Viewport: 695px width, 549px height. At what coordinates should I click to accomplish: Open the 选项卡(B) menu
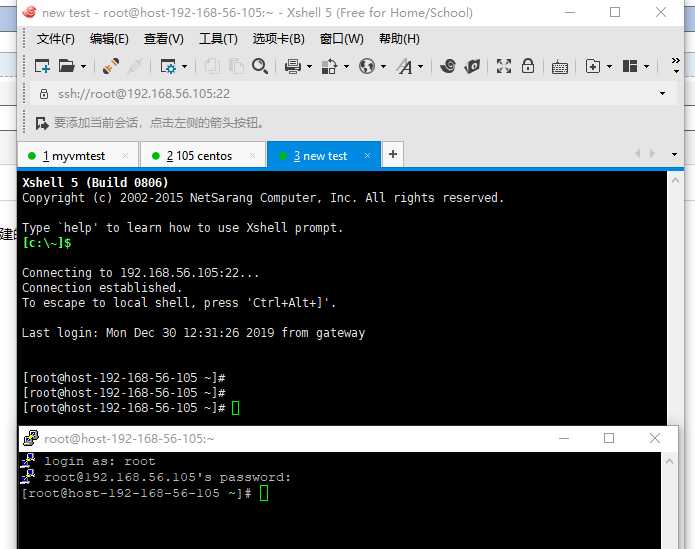[278, 39]
